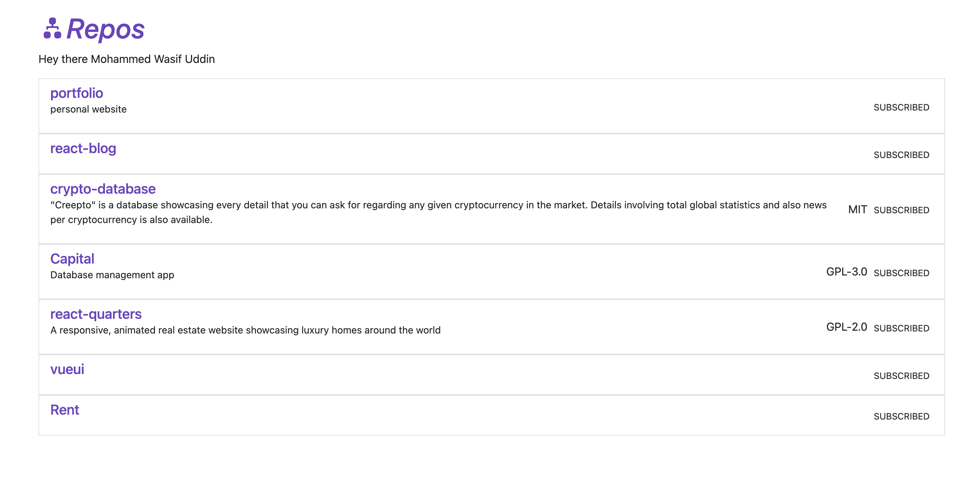Open the react-blog repository link
This screenshot has height=502, width=980.
(x=83, y=149)
